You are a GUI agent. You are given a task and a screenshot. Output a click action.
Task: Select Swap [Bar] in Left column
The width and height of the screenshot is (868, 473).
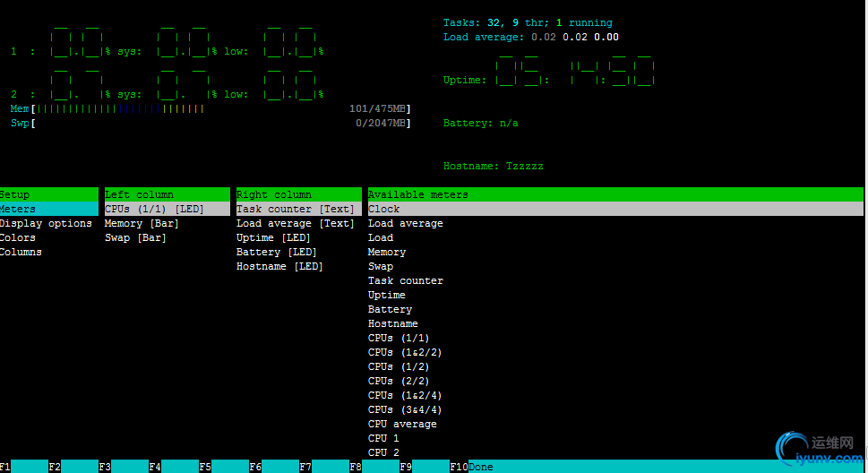135,237
